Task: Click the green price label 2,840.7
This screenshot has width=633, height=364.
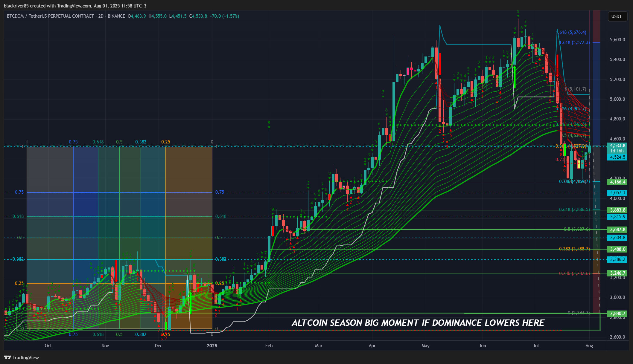Action: [617, 313]
